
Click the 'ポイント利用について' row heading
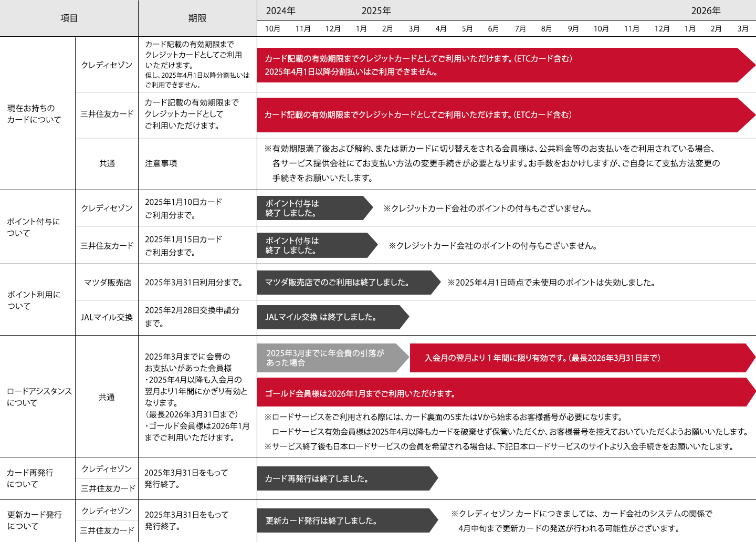pyautogui.click(x=34, y=300)
